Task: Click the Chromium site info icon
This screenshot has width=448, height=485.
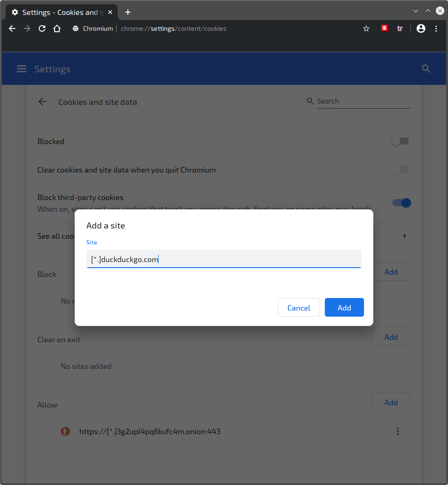Action: [x=76, y=29]
